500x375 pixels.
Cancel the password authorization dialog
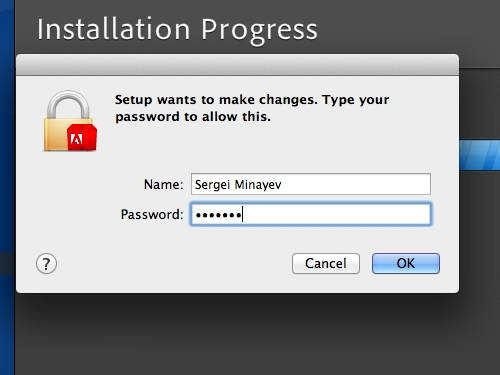coord(326,263)
